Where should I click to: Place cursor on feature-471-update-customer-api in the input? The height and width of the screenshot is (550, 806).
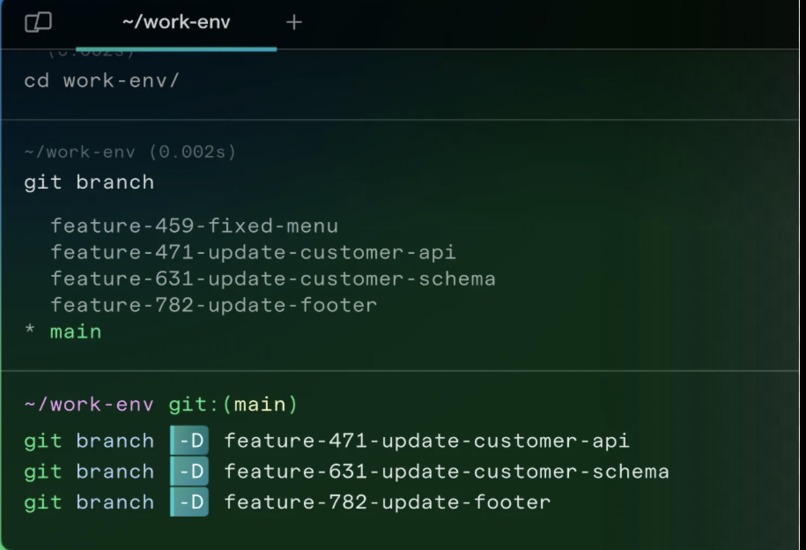tap(427, 441)
